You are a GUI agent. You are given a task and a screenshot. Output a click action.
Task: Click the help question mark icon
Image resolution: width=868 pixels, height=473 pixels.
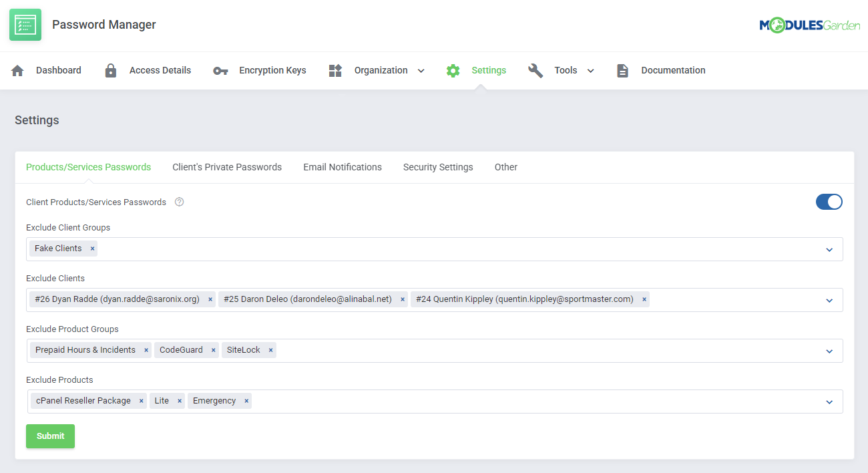pyautogui.click(x=179, y=202)
